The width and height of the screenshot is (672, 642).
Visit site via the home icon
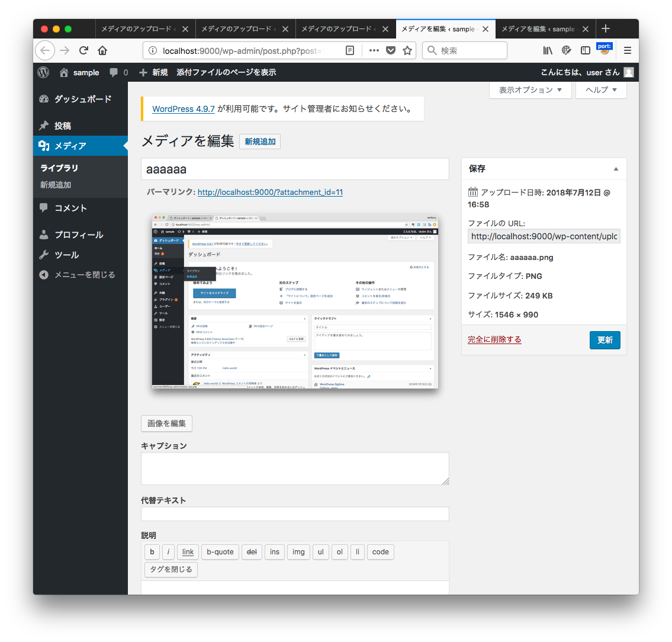point(63,72)
